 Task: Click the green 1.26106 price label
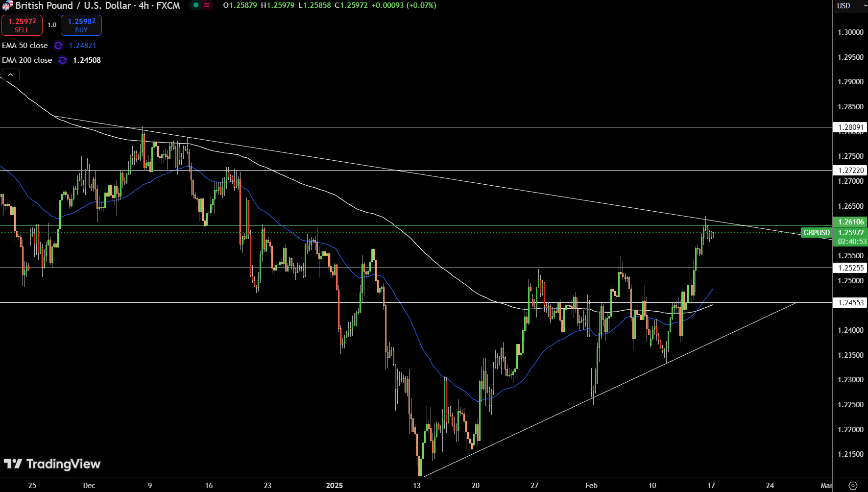pos(850,222)
